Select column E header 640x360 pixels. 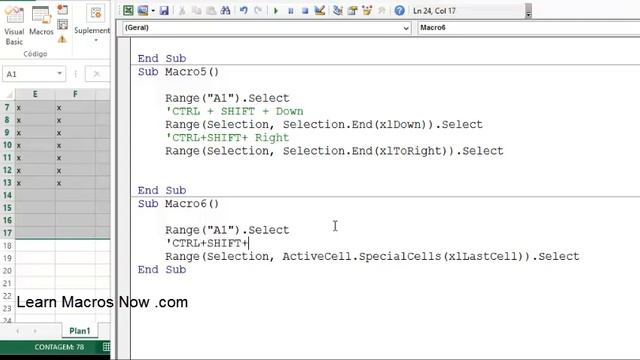coord(35,94)
